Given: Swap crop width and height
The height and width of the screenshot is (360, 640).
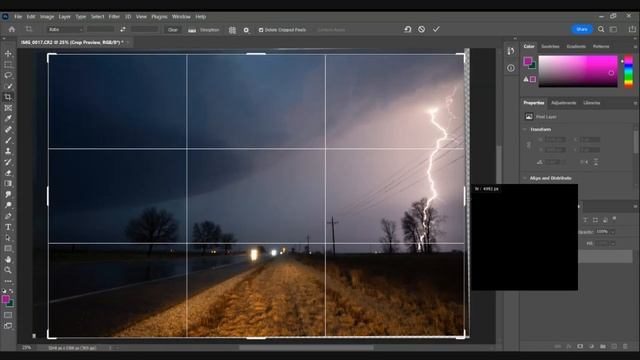Looking at the screenshot, I should [123, 29].
